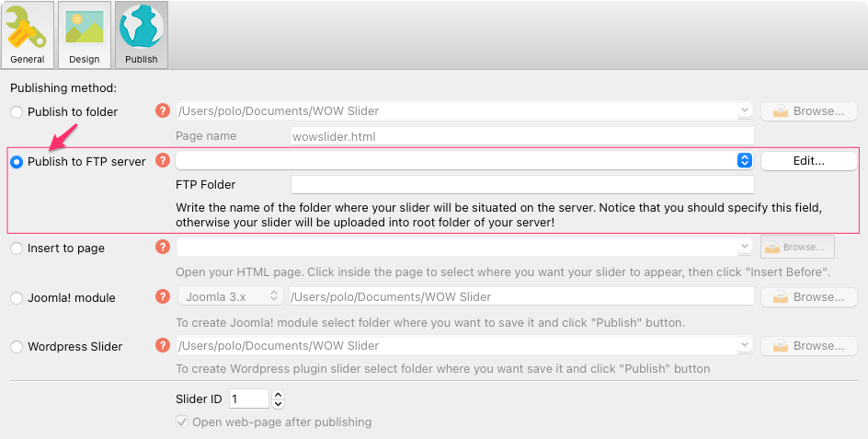
Task: Click the Edit... FTP server button
Action: tap(808, 161)
